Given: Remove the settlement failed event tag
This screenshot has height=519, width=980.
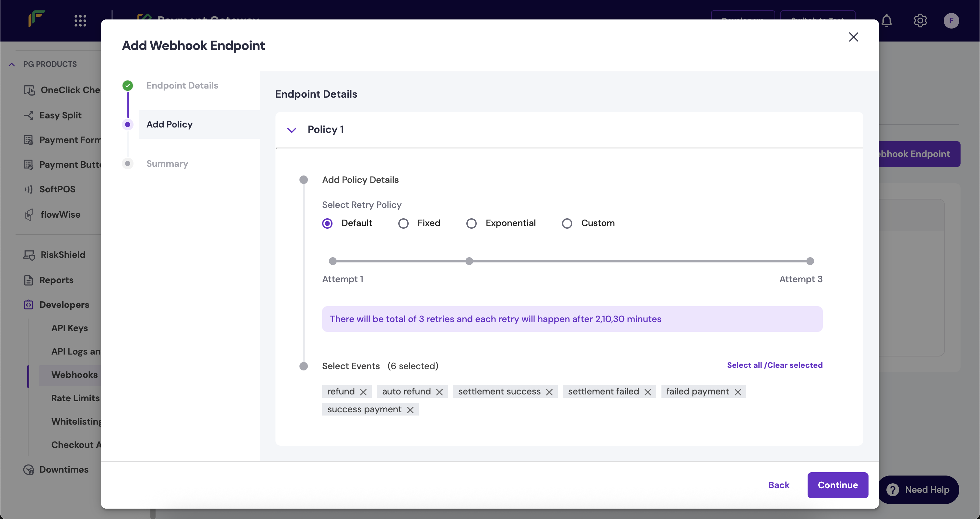Looking at the screenshot, I should point(647,392).
